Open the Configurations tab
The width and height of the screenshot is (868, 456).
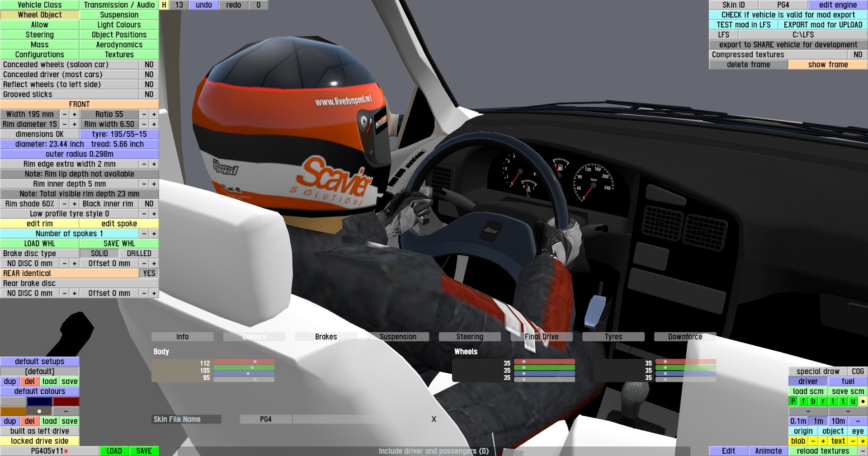click(40, 55)
